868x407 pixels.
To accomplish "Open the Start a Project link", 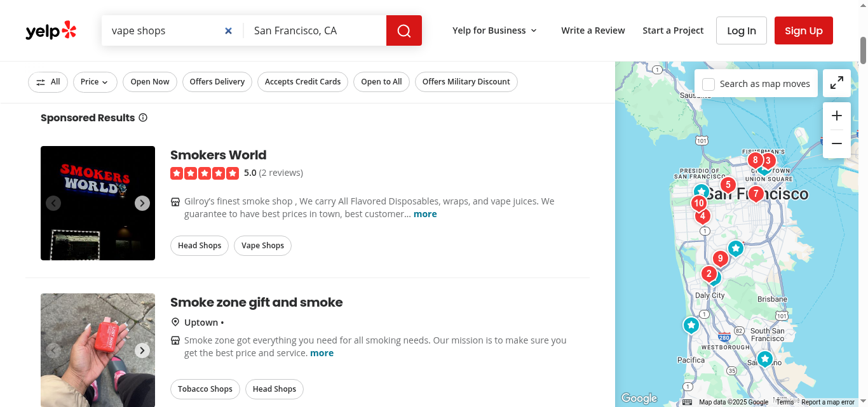I will (x=673, y=30).
